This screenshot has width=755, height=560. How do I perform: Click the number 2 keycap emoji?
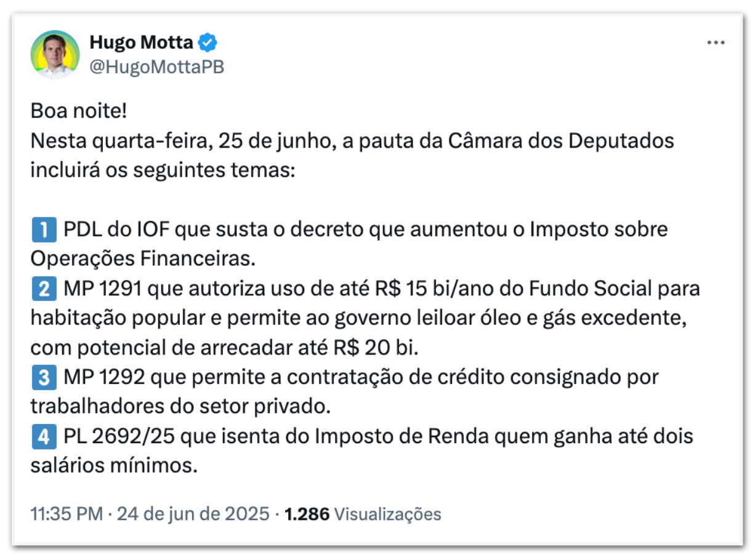43,289
